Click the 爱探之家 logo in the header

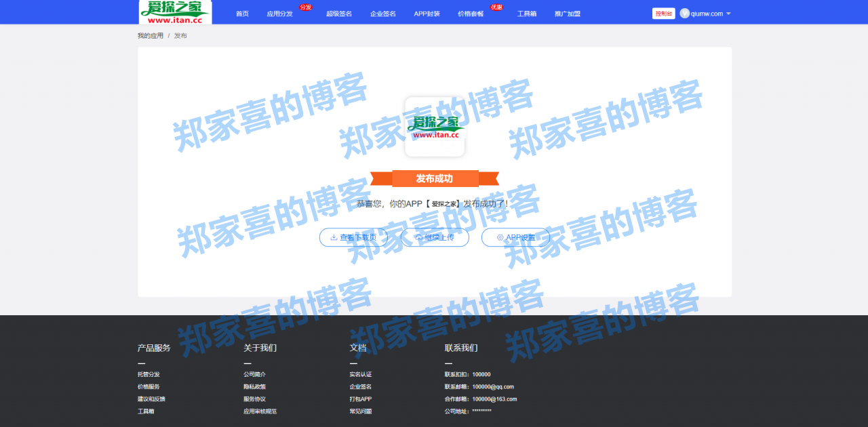pyautogui.click(x=175, y=12)
